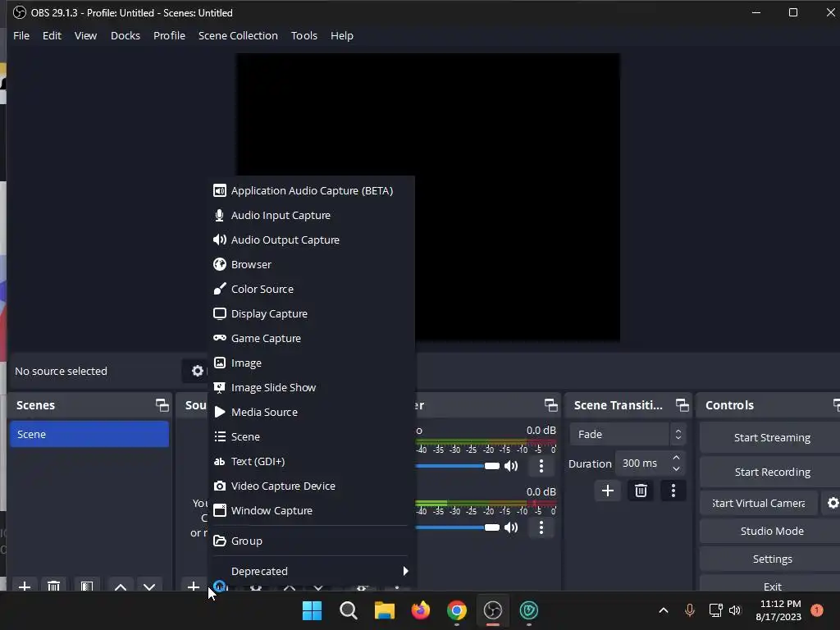Open second mixer channel options menu
The height and width of the screenshot is (630, 840).
pyautogui.click(x=541, y=527)
